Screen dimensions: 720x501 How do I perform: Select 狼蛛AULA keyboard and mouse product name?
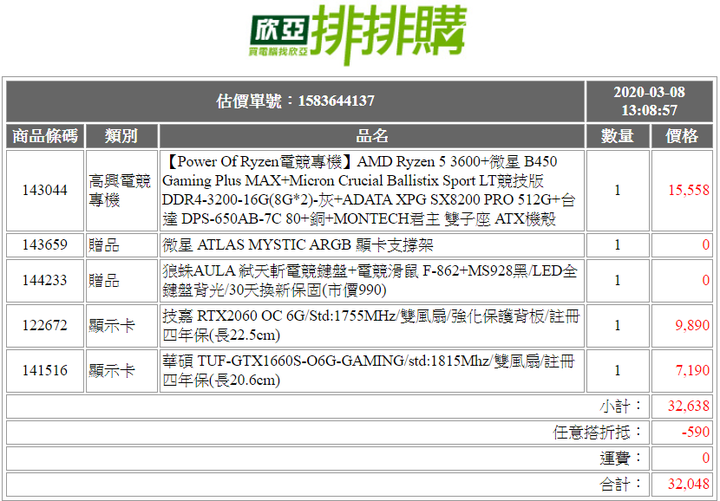pos(370,280)
